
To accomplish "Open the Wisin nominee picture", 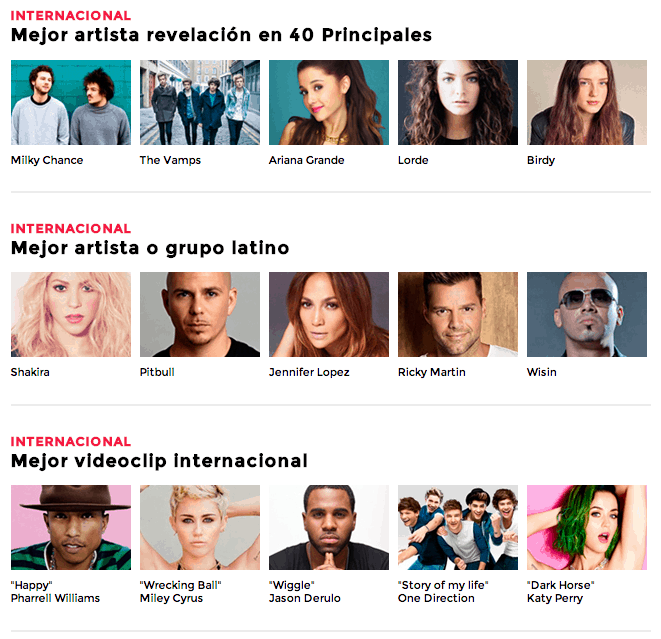I will tap(587, 314).
